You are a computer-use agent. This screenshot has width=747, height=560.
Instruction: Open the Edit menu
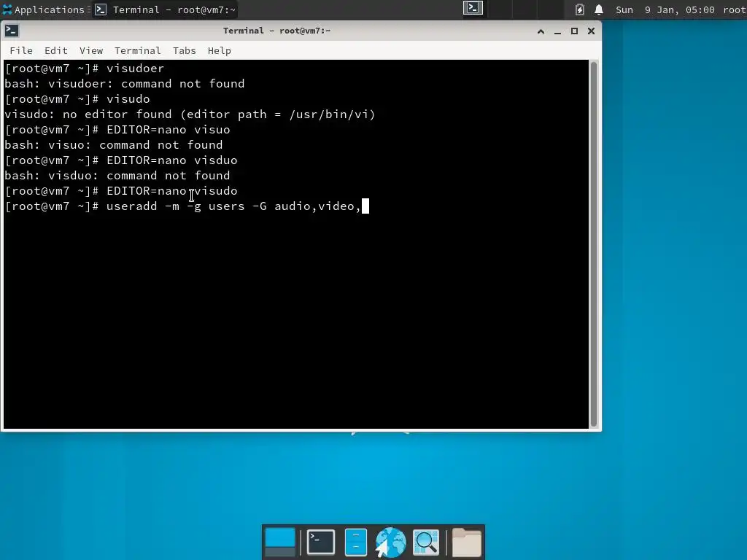pyautogui.click(x=55, y=50)
